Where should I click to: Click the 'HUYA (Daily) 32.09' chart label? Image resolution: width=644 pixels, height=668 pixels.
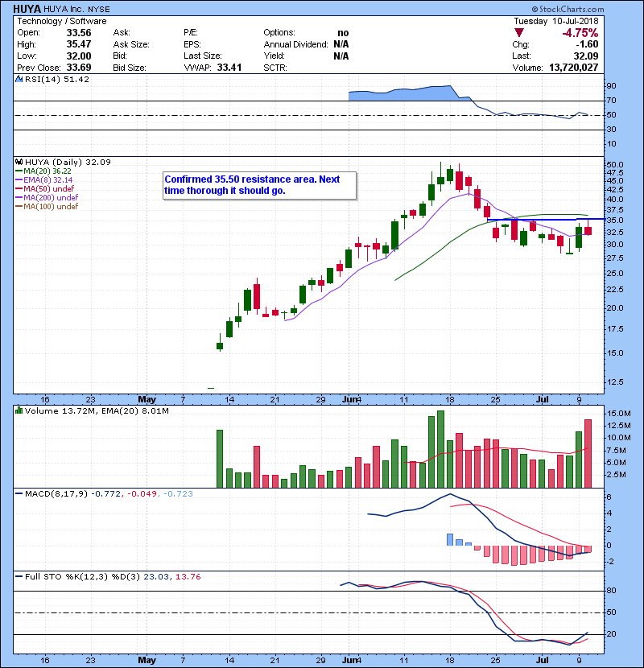[x=68, y=162]
